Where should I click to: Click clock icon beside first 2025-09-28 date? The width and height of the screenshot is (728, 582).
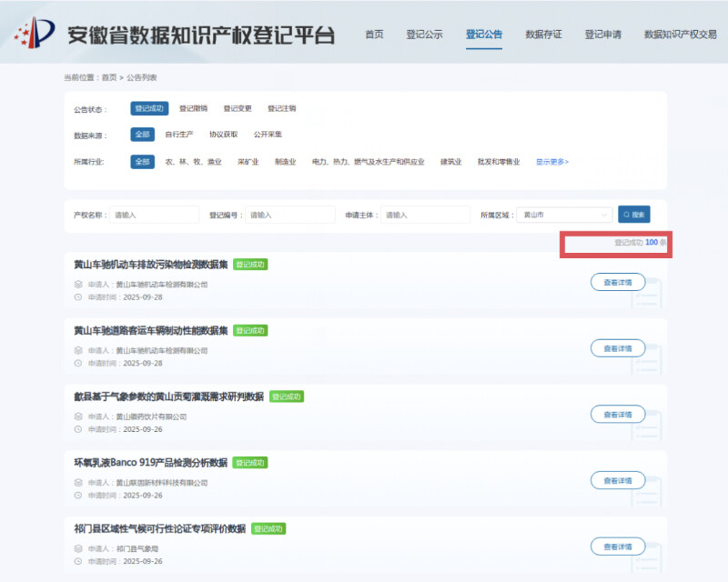pos(78,296)
